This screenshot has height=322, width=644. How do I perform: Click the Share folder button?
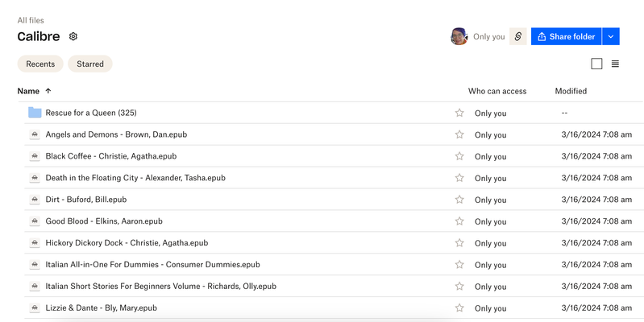(x=566, y=37)
